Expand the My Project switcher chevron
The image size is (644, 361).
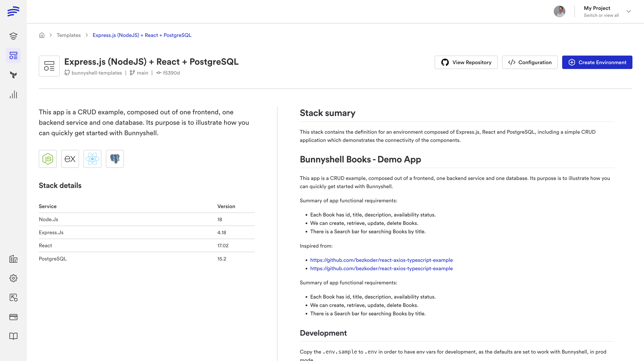pos(629,12)
